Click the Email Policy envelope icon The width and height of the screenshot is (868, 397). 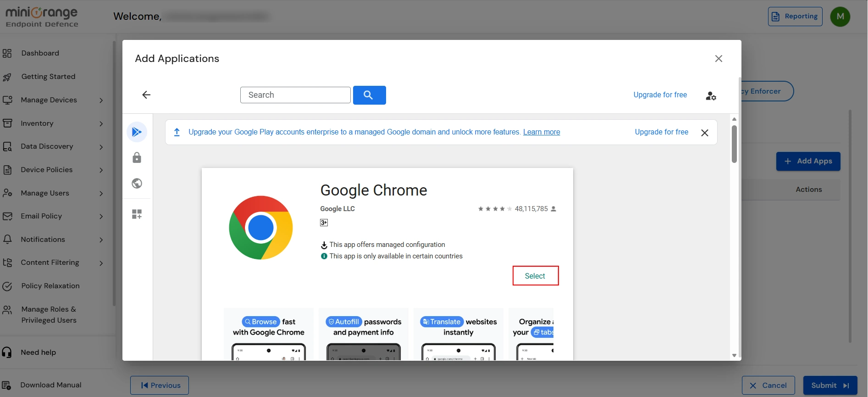[7, 216]
